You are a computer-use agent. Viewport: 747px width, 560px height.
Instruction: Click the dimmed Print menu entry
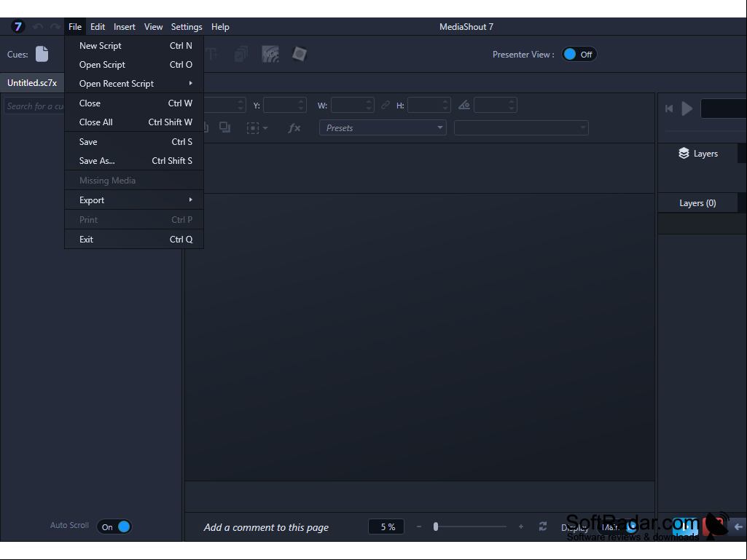click(134, 219)
